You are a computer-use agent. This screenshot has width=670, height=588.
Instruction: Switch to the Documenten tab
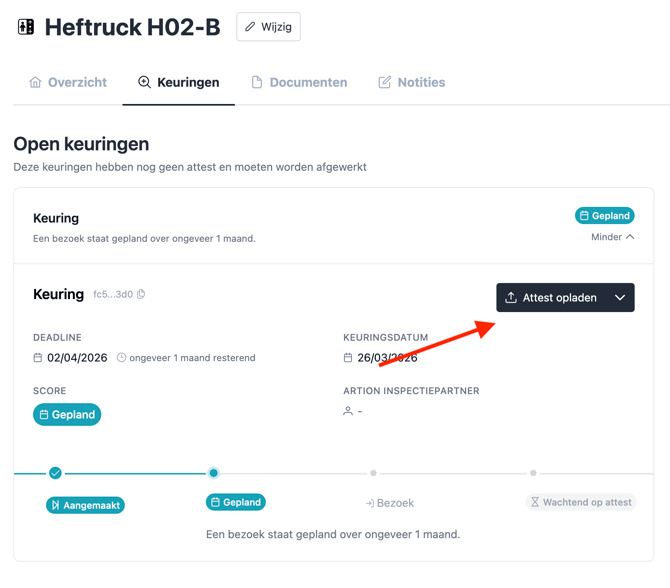click(299, 82)
